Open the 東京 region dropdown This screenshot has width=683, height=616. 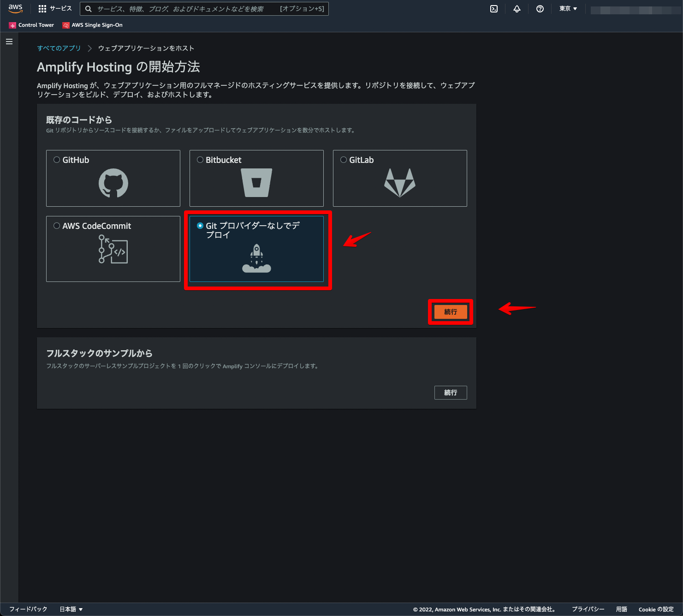[x=568, y=8]
